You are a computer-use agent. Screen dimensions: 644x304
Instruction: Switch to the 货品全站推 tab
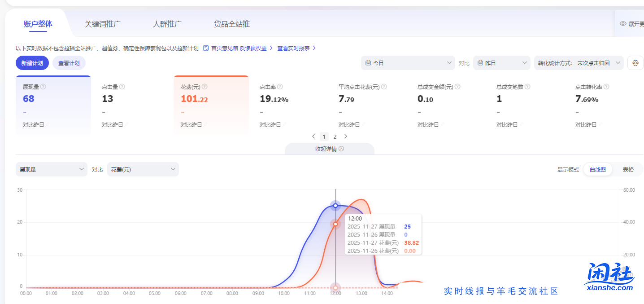point(231,24)
